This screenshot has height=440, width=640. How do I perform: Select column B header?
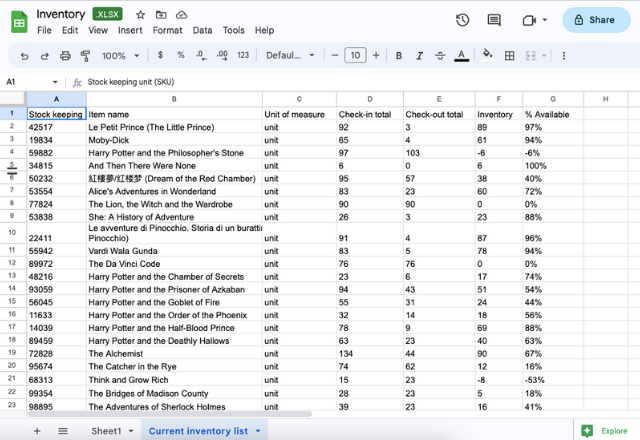(174, 99)
